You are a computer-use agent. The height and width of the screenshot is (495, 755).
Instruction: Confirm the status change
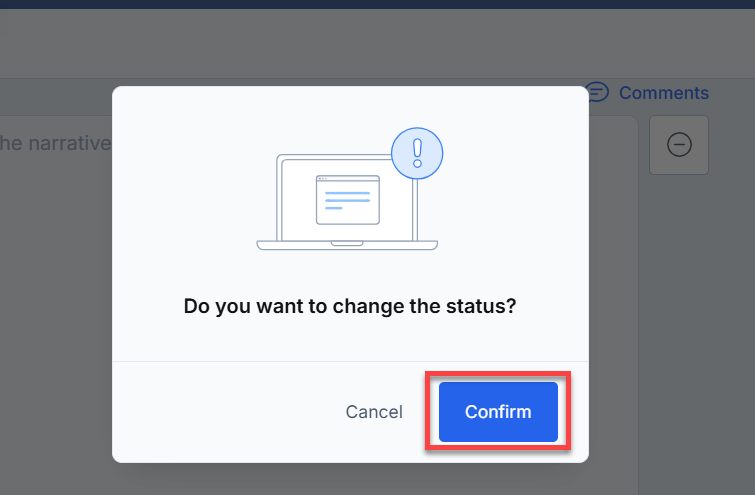[498, 412]
